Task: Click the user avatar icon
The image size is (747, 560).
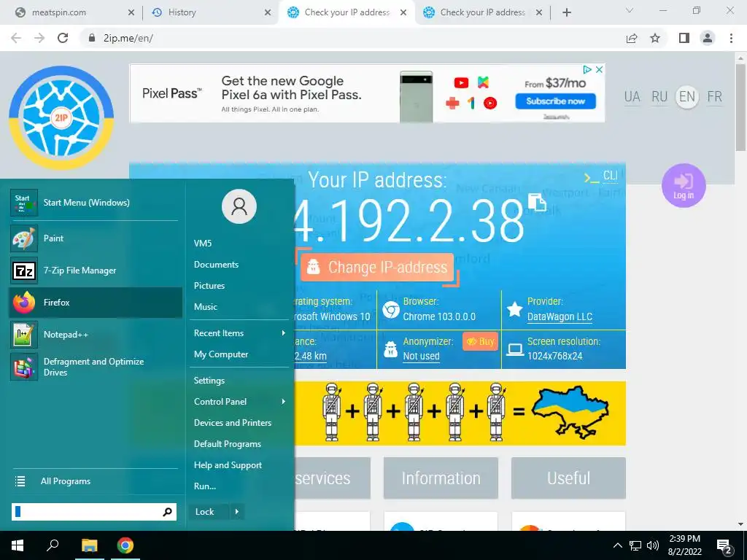Action: (x=239, y=206)
